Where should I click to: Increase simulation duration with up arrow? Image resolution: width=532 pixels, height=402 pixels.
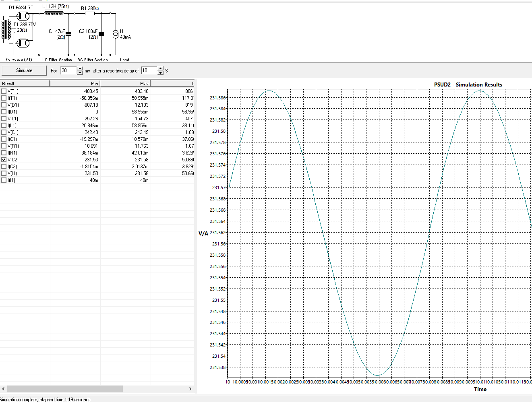click(x=80, y=68)
